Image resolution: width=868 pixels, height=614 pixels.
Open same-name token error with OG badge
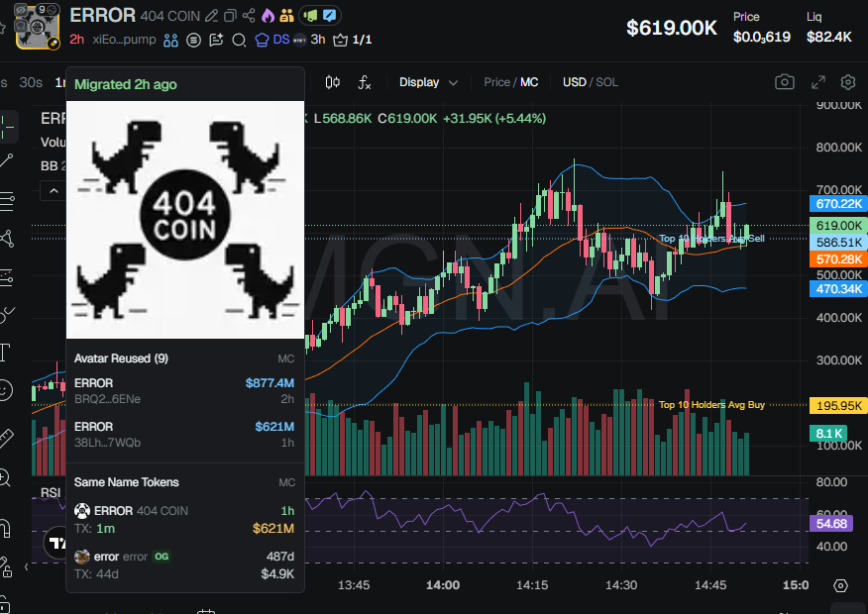(184, 564)
